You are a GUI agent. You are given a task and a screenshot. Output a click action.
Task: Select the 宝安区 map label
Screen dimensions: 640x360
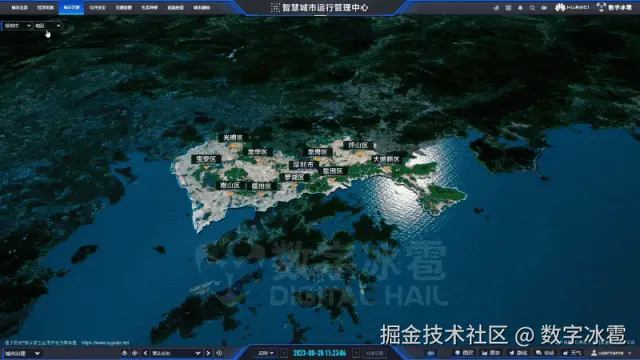(x=206, y=159)
